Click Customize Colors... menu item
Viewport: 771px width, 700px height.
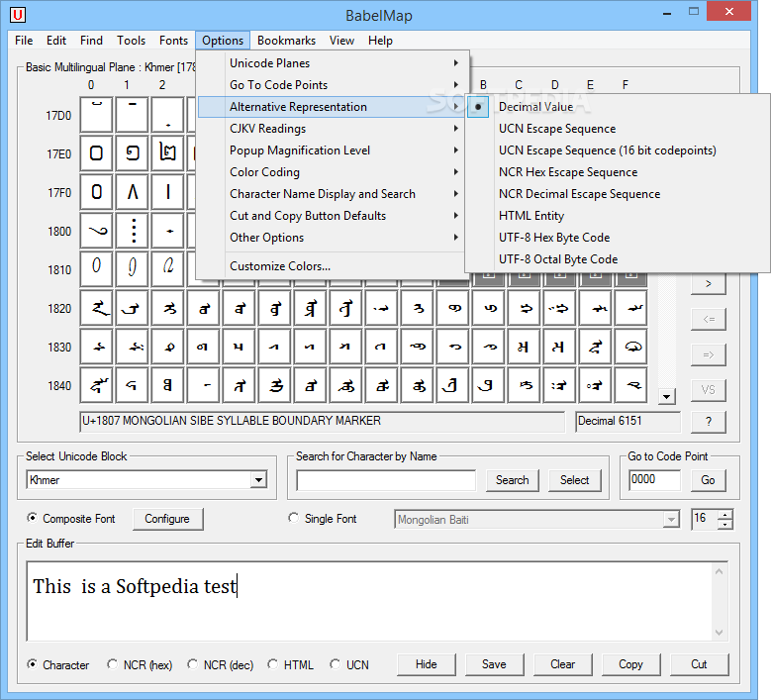(333, 265)
